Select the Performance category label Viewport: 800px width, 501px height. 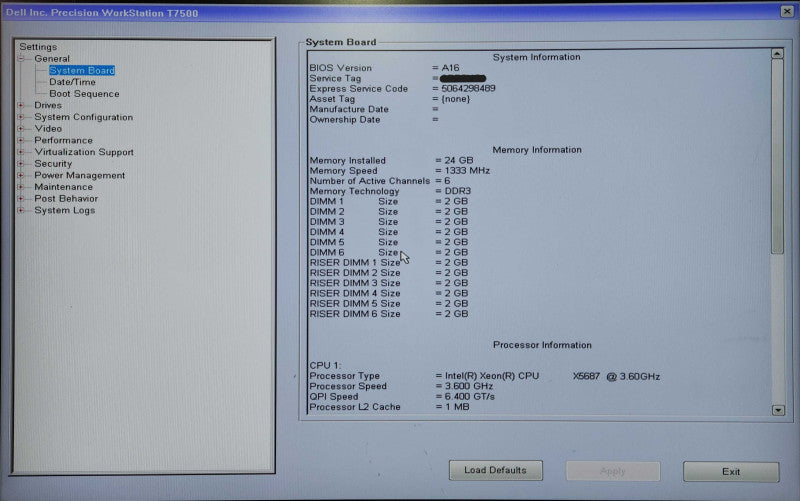(x=64, y=140)
